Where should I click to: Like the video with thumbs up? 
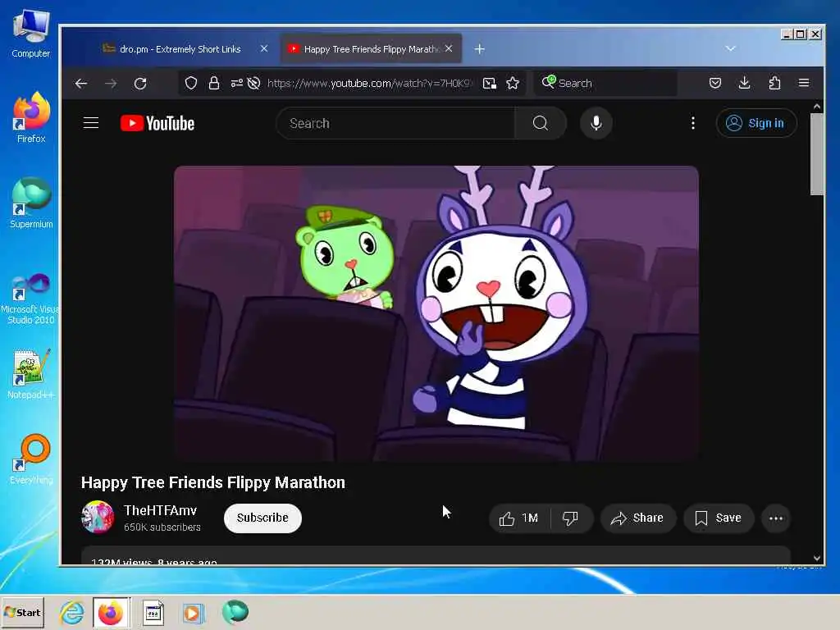click(x=518, y=518)
